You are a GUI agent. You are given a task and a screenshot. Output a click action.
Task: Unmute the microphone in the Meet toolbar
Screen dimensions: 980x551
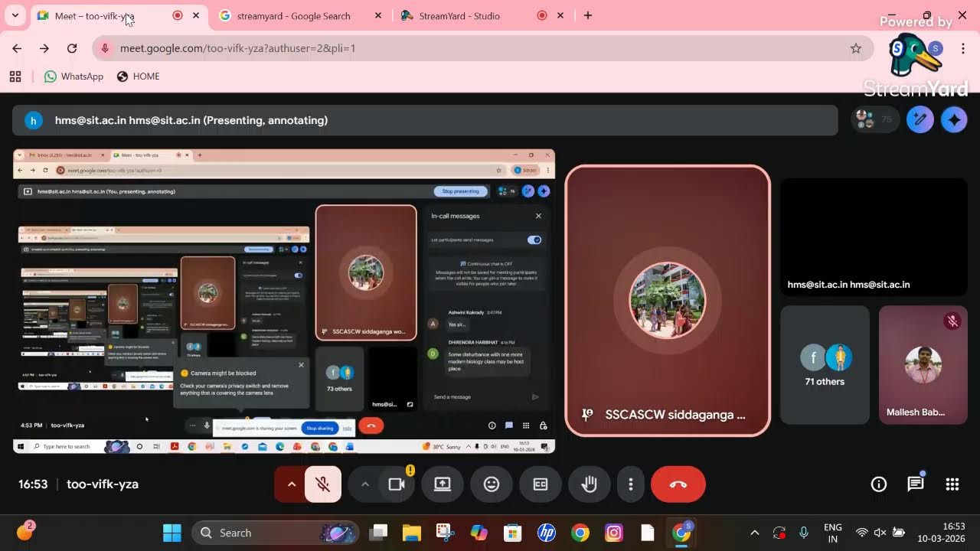click(323, 484)
